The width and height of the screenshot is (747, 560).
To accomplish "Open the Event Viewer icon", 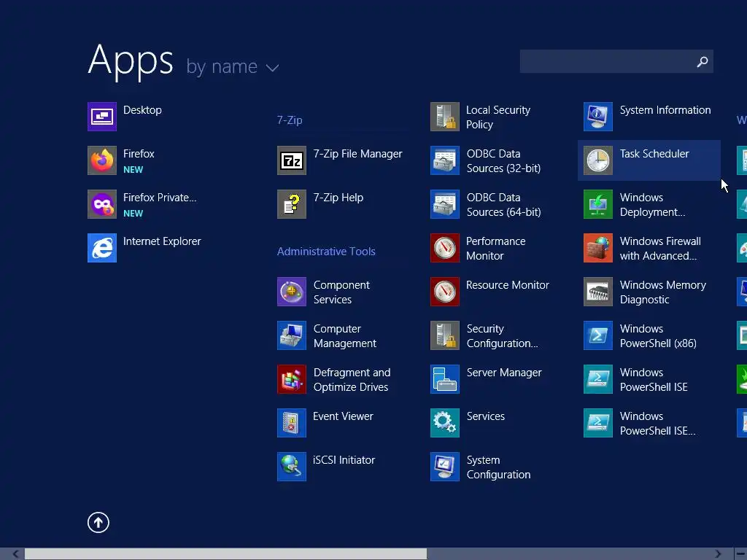I will click(292, 423).
